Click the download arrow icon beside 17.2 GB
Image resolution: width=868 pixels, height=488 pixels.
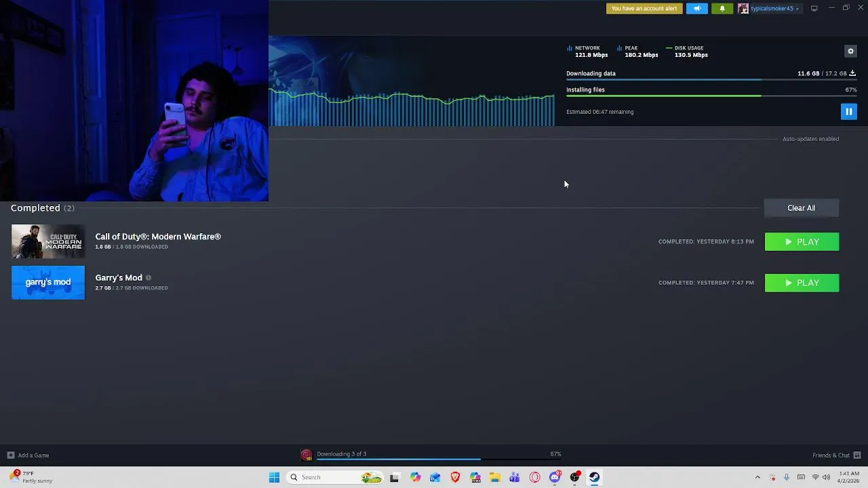click(x=852, y=73)
